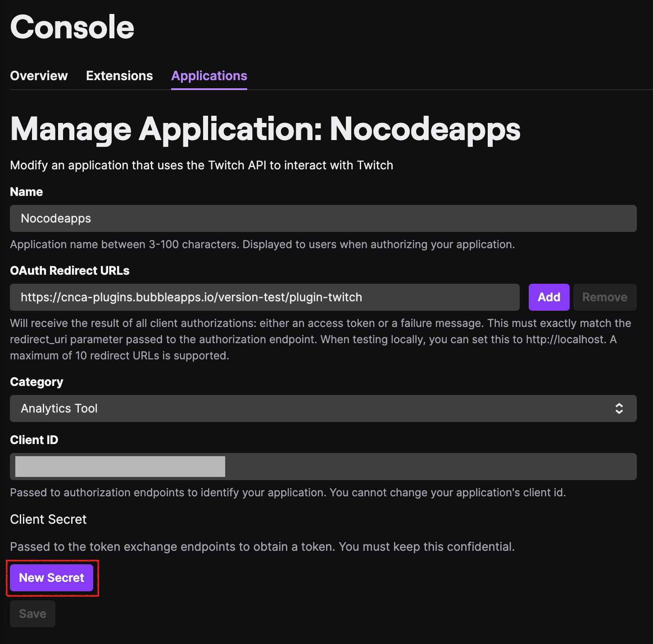This screenshot has width=653, height=644.
Task: Click the Client Secret label
Action: tap(48, 519)
